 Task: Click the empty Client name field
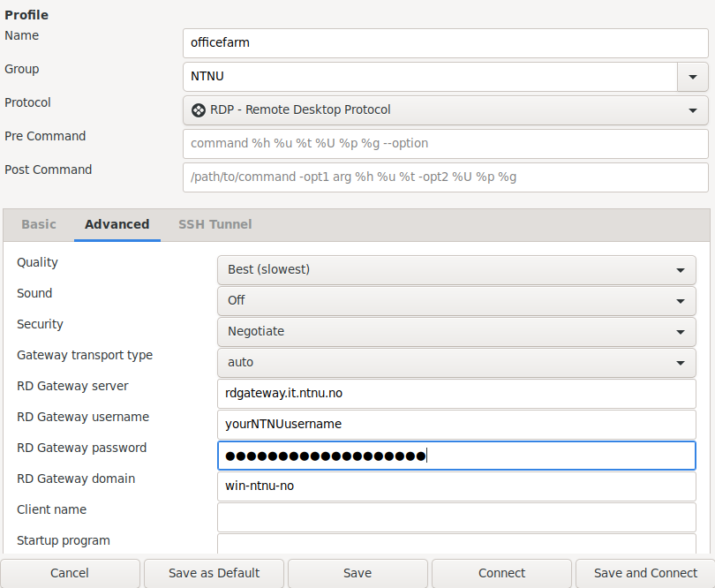(456, 517)
